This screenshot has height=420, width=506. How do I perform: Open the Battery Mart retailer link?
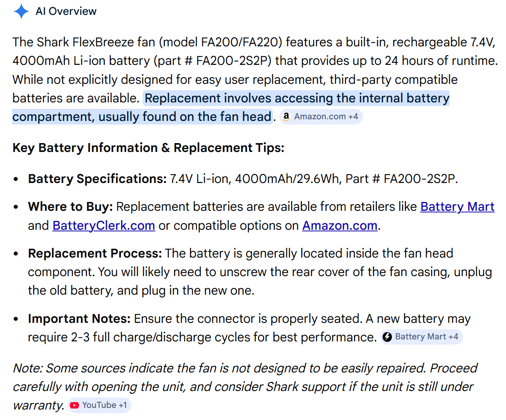click(x=457, y=206)
